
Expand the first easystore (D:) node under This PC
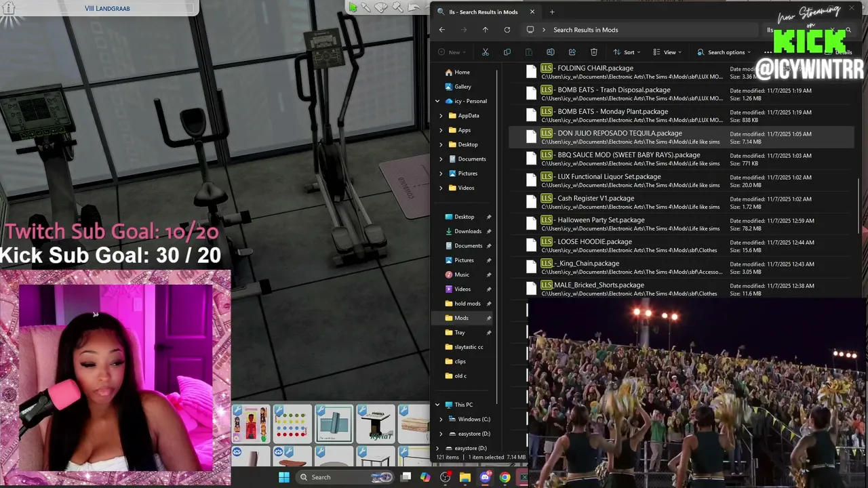point(441,434)
